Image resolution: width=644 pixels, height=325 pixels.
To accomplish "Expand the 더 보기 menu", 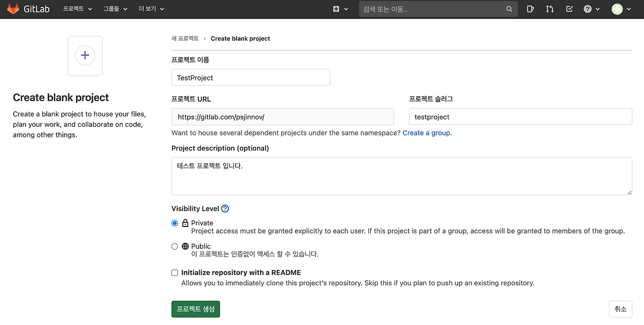I will (x=150, y=9).
